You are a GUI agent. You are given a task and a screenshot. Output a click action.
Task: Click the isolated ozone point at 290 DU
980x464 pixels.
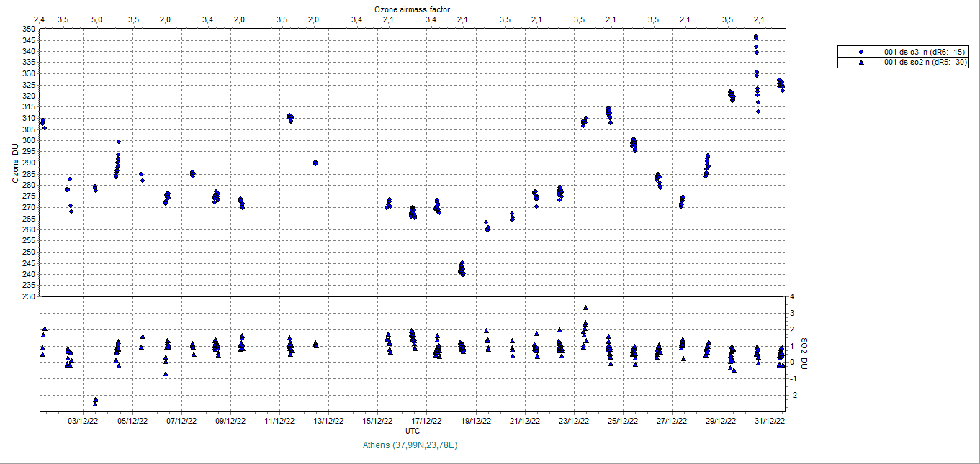point(315,163)
